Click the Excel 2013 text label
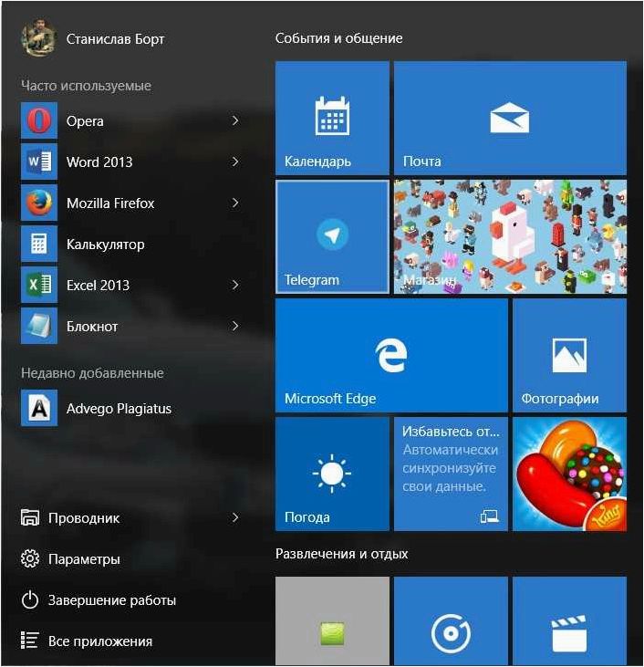This screenshot has width=644, height=667. (98, 285)
